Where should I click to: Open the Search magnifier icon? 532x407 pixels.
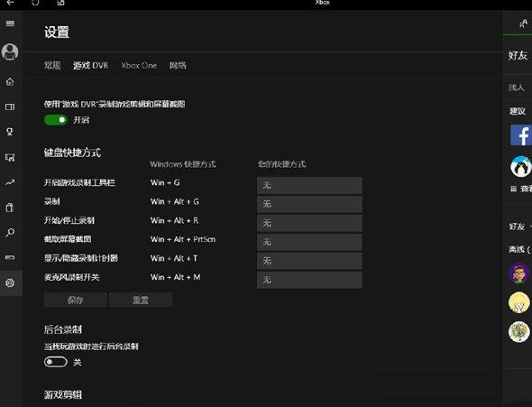(10, 233)
